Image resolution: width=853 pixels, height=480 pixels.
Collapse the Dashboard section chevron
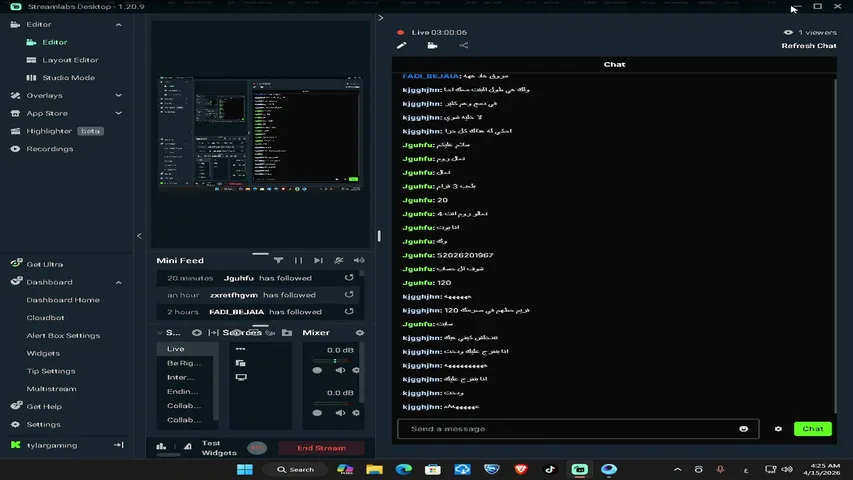pos(119,282)
